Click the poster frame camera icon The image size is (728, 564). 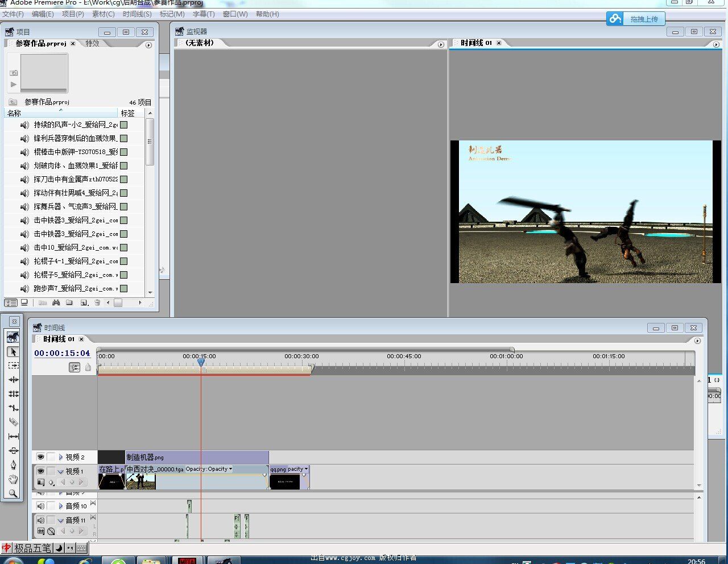click(14, 73)
